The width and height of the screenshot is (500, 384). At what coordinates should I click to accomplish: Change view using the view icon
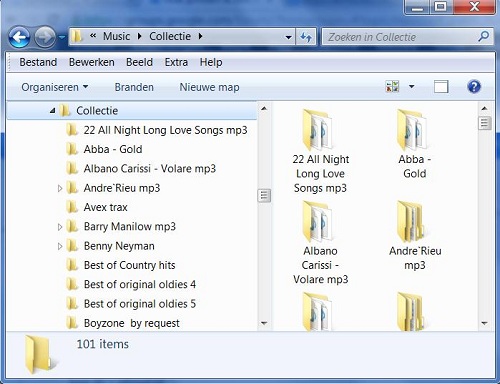[x=392, y=87]
